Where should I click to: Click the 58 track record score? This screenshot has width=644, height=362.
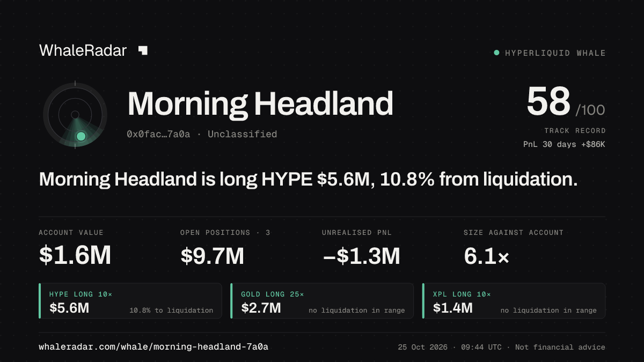click(x=548, y=101)
